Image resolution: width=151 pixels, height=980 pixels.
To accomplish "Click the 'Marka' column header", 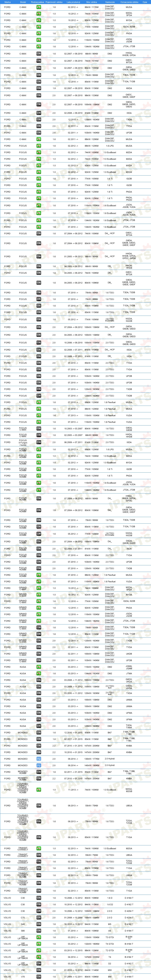I will 8,2.
